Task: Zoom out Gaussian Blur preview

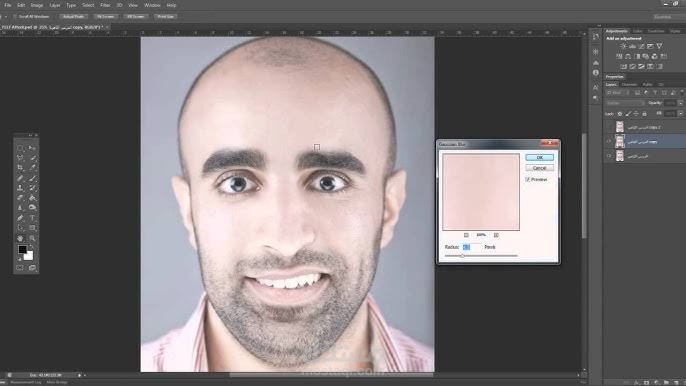Action: 466,235
